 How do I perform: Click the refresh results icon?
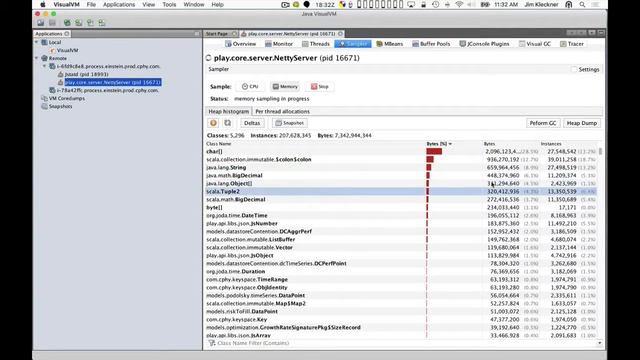pyautogui.click(x=227, y=123)
